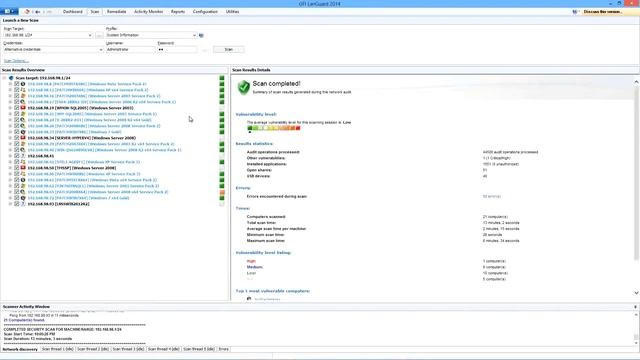Expand the 192.168.98.19 WMDB-SQL2005 node

pyautogui.click(x=10, y=108)
